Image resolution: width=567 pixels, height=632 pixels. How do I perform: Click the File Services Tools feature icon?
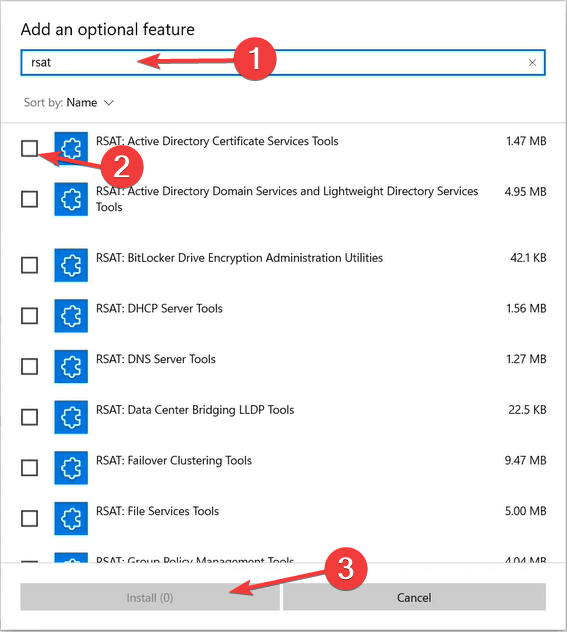click(71, 518)
